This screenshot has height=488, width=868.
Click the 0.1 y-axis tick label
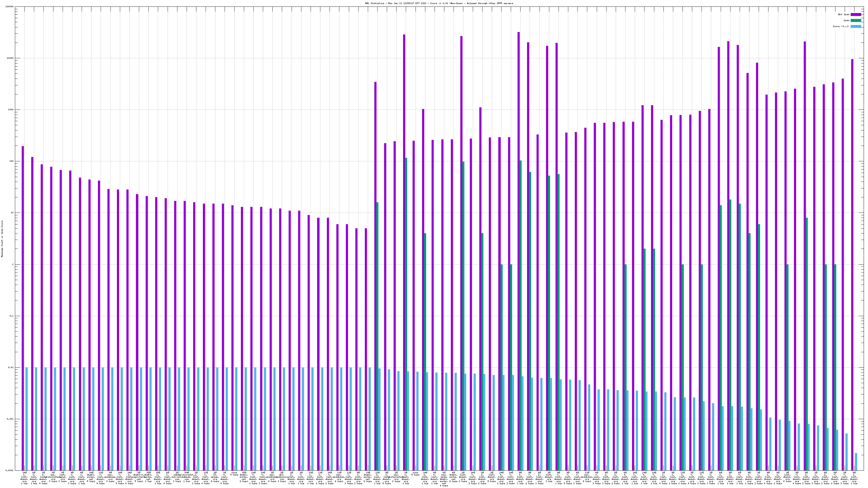[11, 316]
